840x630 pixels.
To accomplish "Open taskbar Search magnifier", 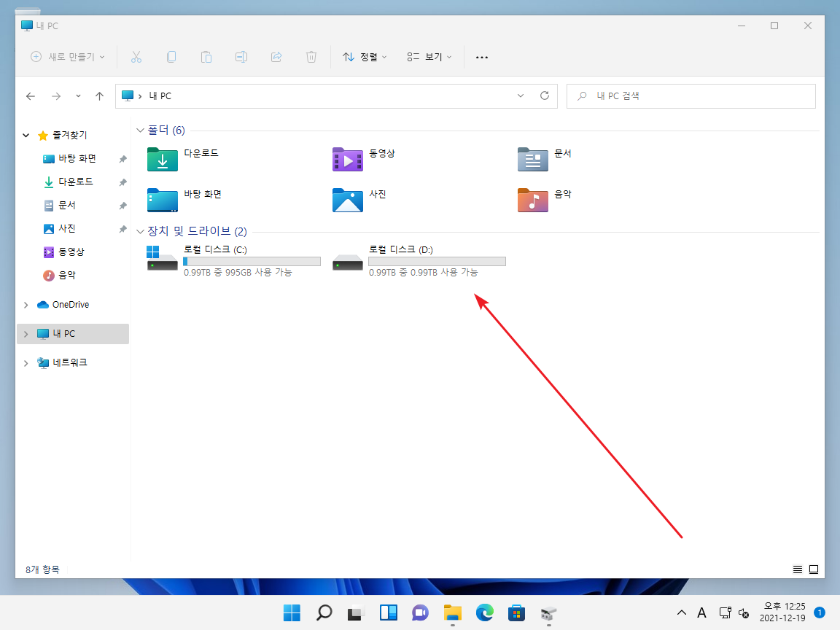I will click(x=324, y=612).
